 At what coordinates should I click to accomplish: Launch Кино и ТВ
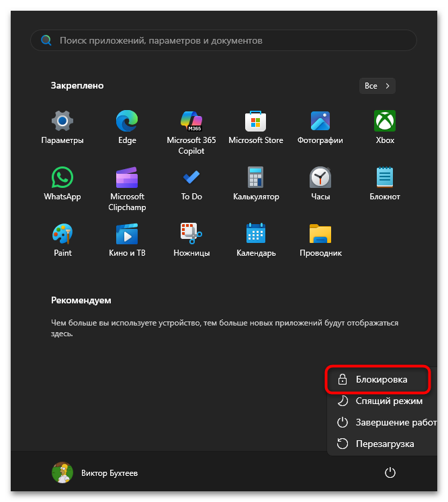tap(127, 240)
